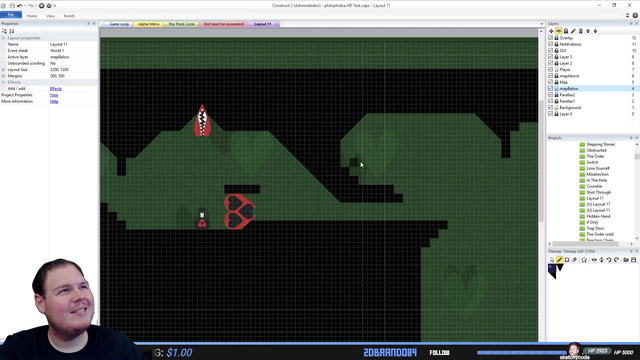Switch to the View ribbon tab
The width and height of the screenshot is (640, 360).
point(50,16)
